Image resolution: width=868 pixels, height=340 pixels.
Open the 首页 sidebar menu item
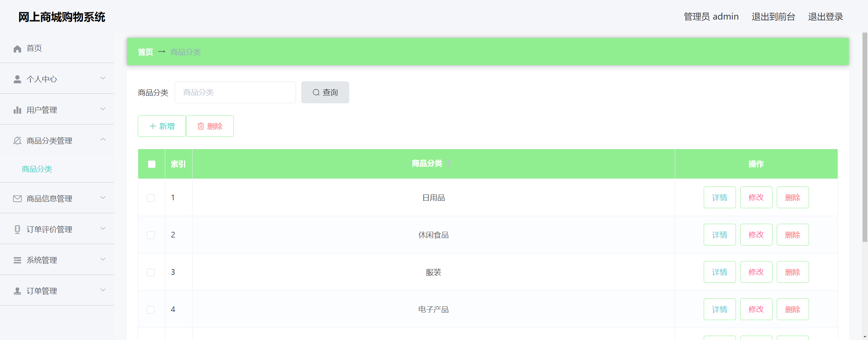57,48
